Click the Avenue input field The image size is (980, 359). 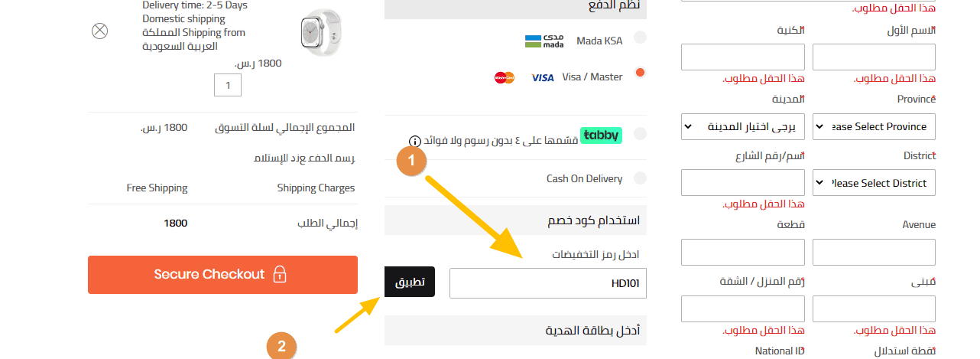click(874, 252)
